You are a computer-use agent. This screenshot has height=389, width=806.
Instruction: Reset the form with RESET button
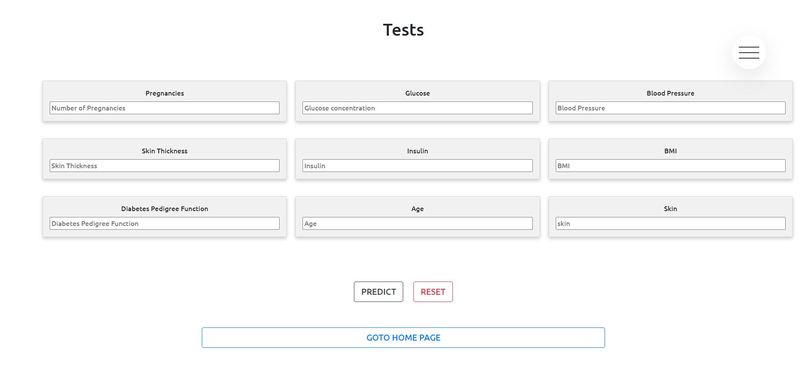433,292
